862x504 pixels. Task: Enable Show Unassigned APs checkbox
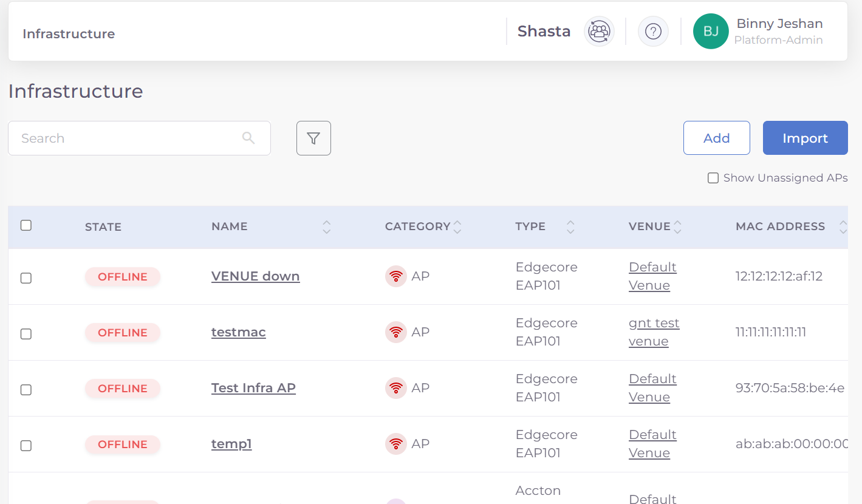[x=713, y=179]
